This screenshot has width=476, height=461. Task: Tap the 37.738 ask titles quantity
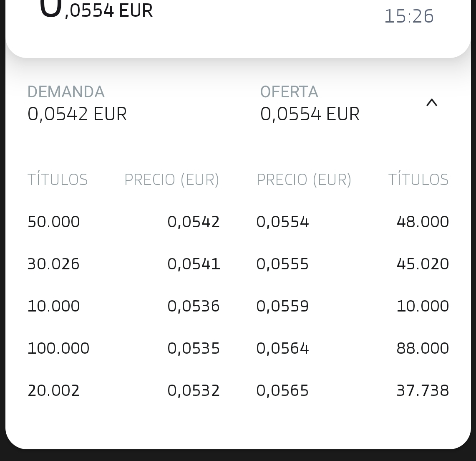pos(423,390)
